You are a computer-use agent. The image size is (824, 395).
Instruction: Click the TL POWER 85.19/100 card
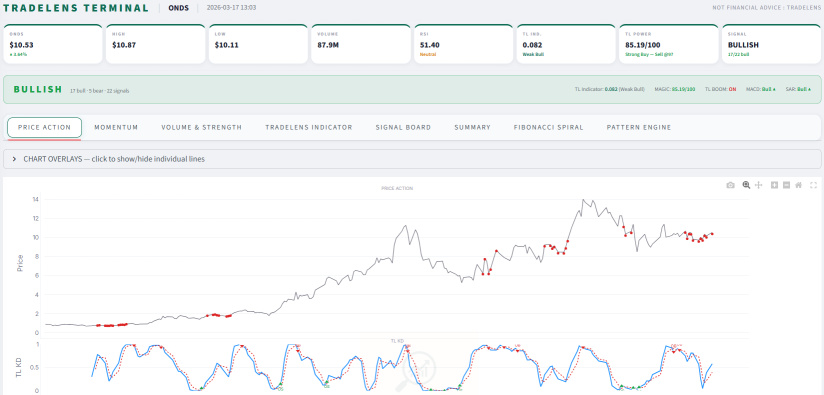pos(669,44)
